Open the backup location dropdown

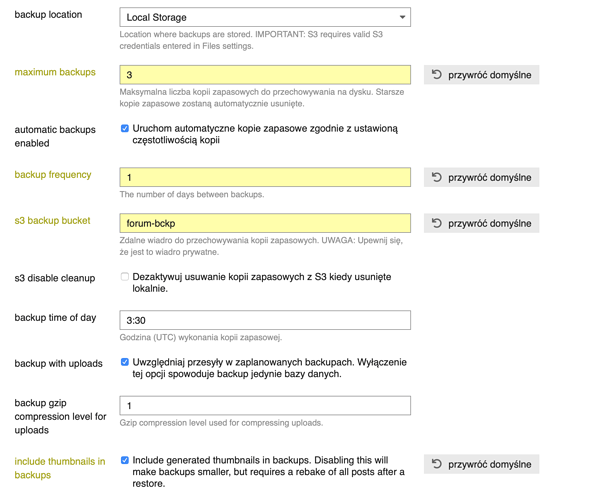tap(265, 17)
